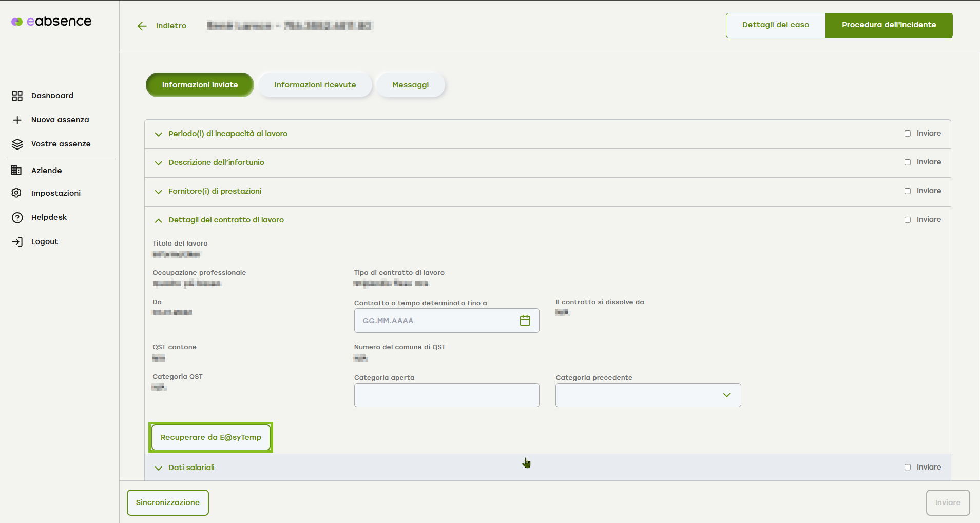Viewport: 980px width, 523px height.
Task: Click the plus icon for Nuova assenza
Action: point(17,120)
